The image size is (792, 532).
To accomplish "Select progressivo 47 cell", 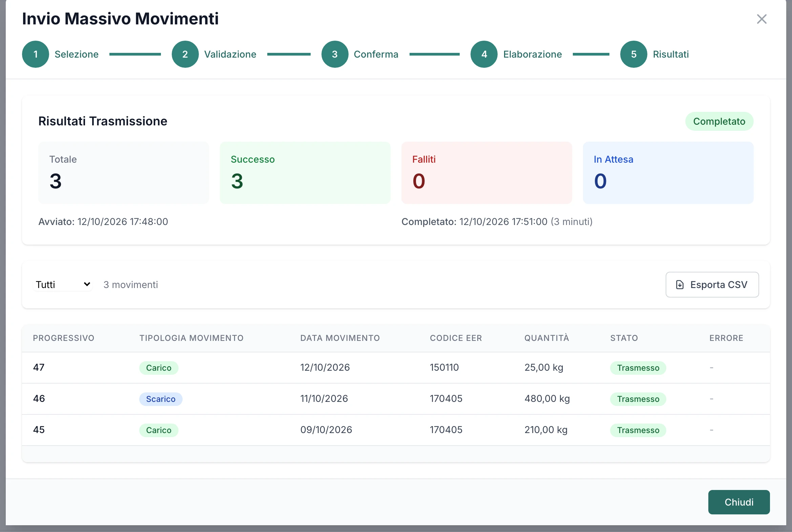I will coord(39,367).
